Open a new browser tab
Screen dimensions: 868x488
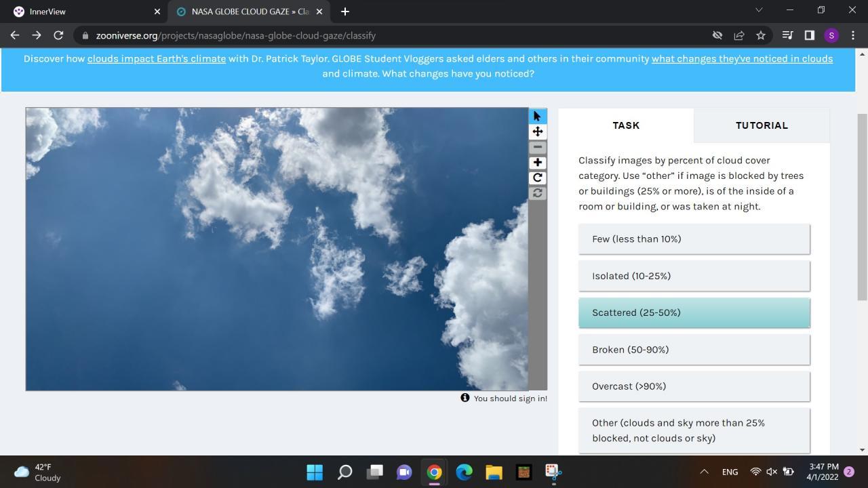click(x=344, y=12)
